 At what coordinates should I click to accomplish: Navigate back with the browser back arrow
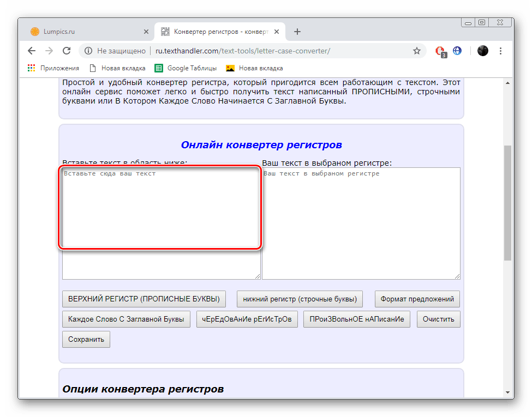point(31,50)
